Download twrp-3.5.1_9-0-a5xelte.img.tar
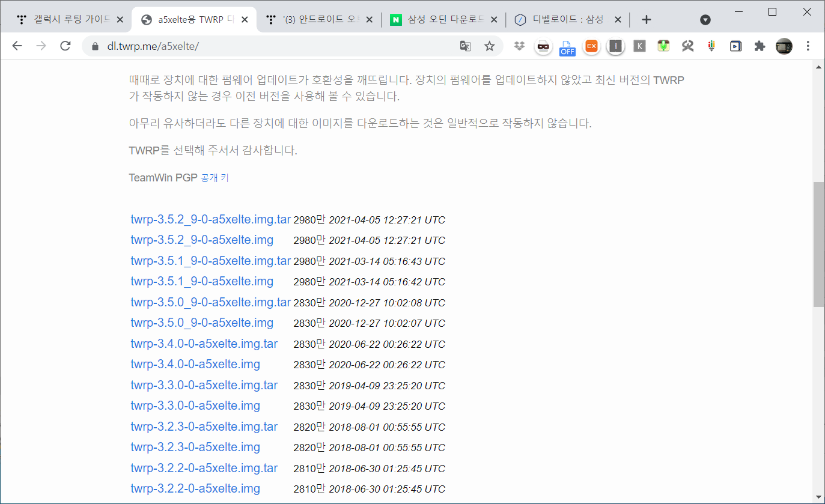The width and height of the screenshot is (825, 504). [x=211, y=261]
